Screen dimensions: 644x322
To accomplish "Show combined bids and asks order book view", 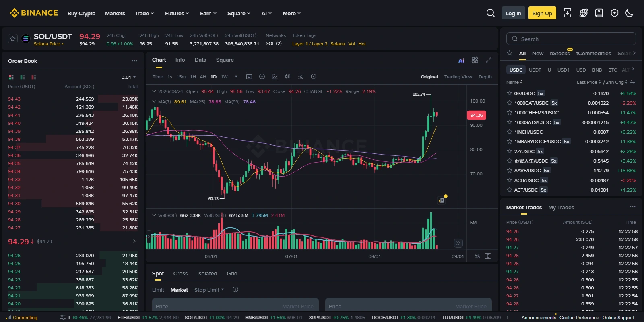I will 11,77.
